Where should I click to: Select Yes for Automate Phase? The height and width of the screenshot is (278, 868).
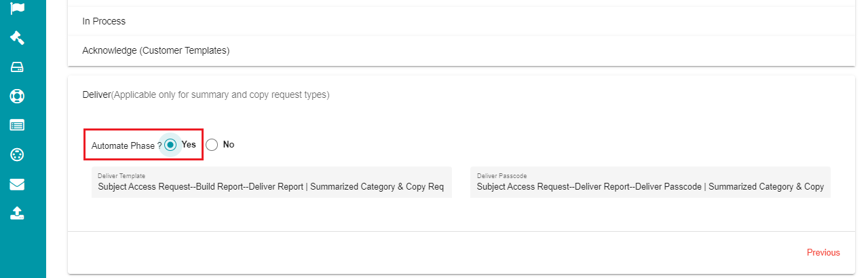tap(170, 145)
